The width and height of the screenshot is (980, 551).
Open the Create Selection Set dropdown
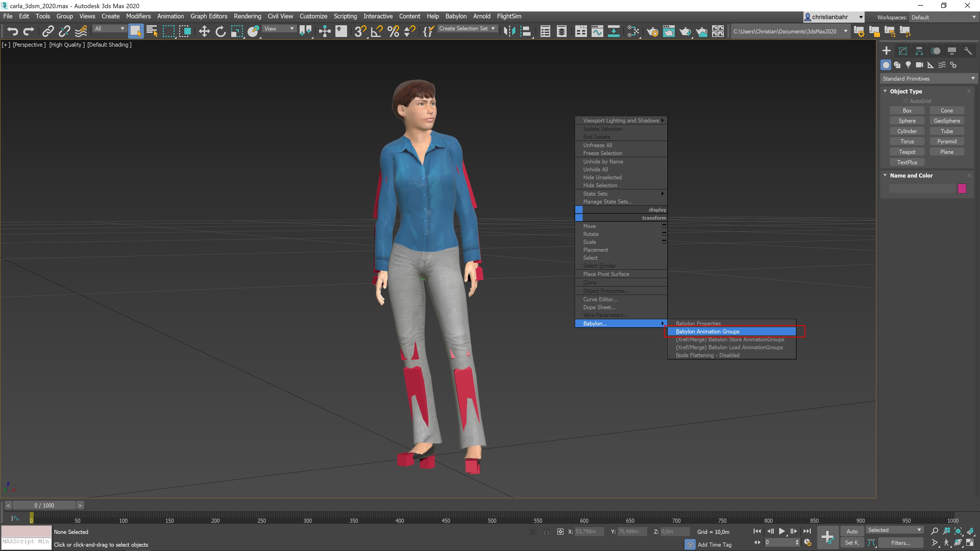[467, 29]
